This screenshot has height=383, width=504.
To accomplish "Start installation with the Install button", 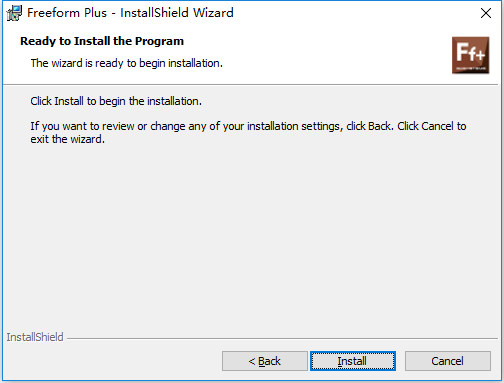I will point(353,361).
